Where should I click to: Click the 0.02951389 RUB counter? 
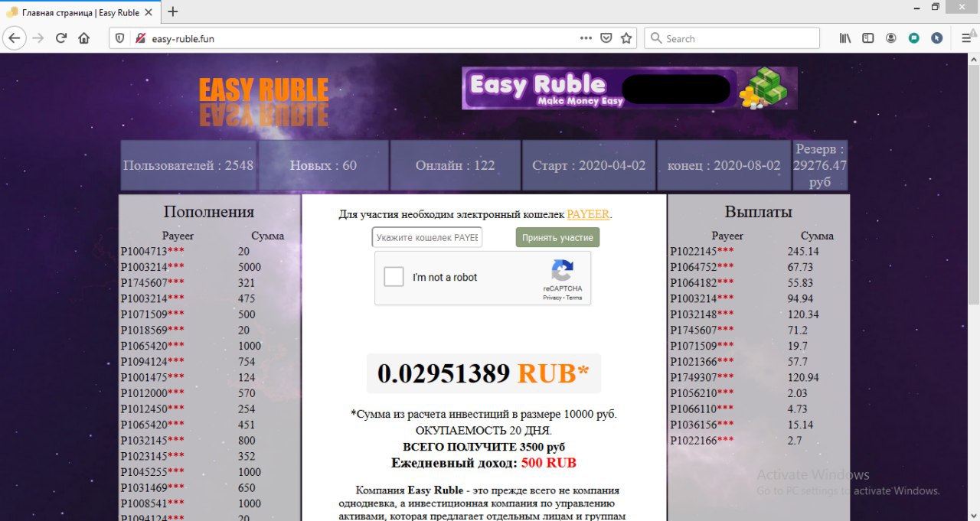(483, 373)
